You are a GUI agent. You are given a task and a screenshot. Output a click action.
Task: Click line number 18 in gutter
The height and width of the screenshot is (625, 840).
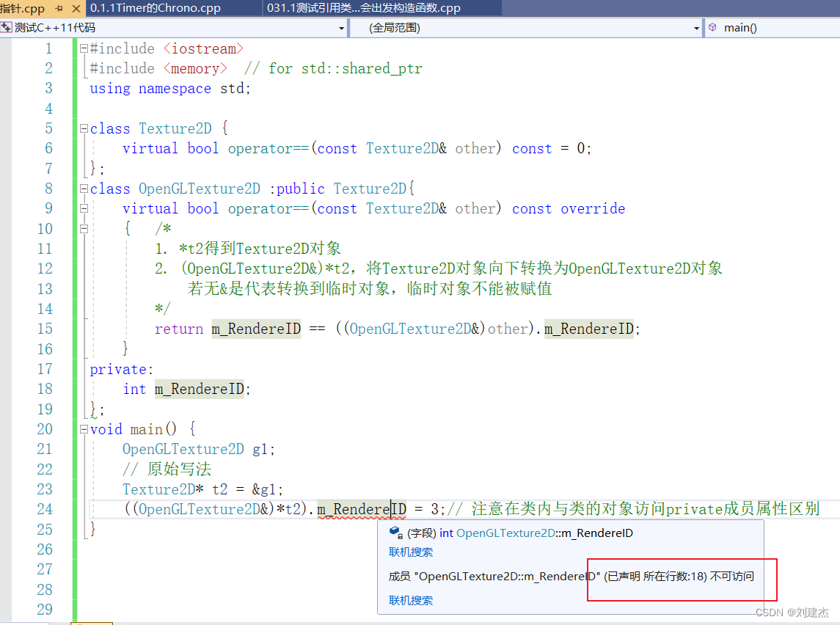tap(45, 389)
